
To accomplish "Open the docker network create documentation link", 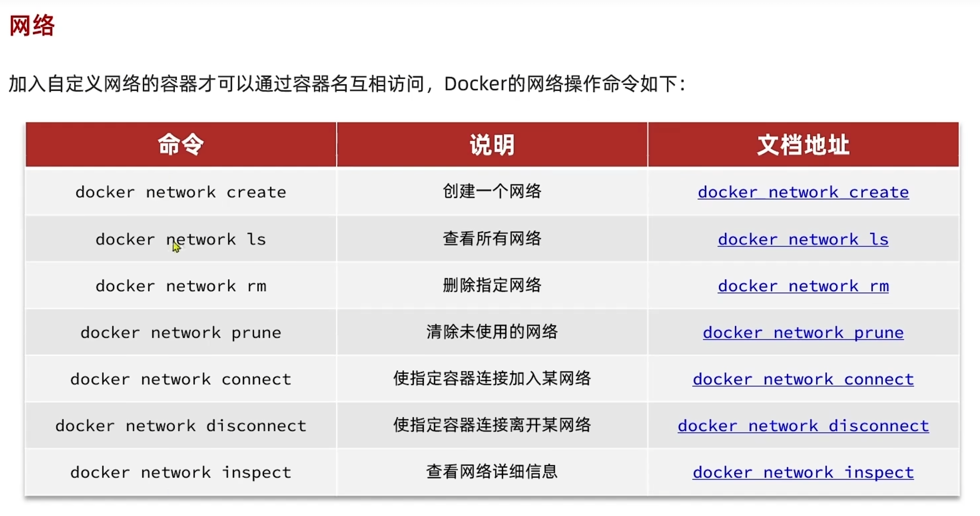I will [x=803, y=192].
